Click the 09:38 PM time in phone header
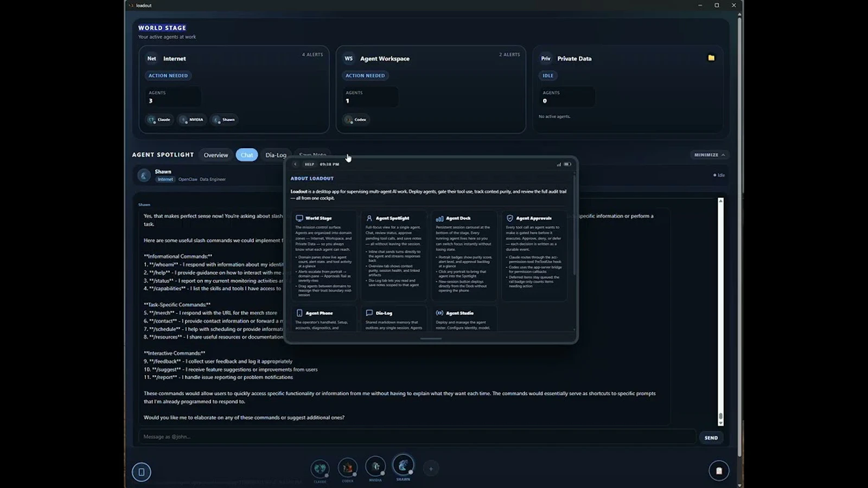The width and height of the screenshot is (868, 488). tap(329, 164)
